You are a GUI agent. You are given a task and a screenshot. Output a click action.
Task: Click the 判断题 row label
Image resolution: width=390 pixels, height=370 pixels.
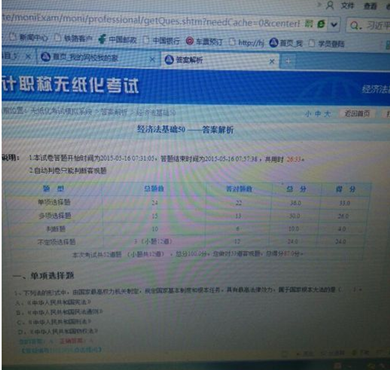coord(55,229)
